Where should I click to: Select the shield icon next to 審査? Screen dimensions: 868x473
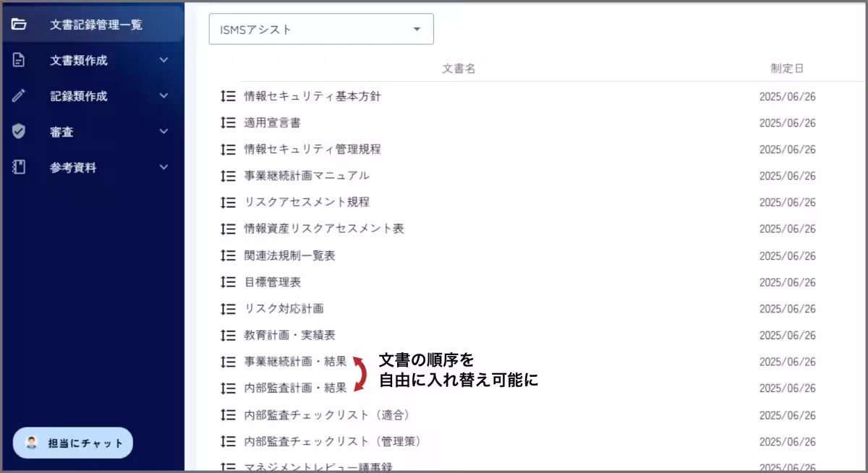click(17, 132)
